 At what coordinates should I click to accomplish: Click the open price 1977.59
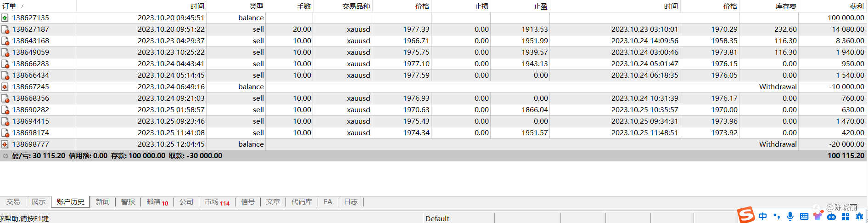point(416,75)
